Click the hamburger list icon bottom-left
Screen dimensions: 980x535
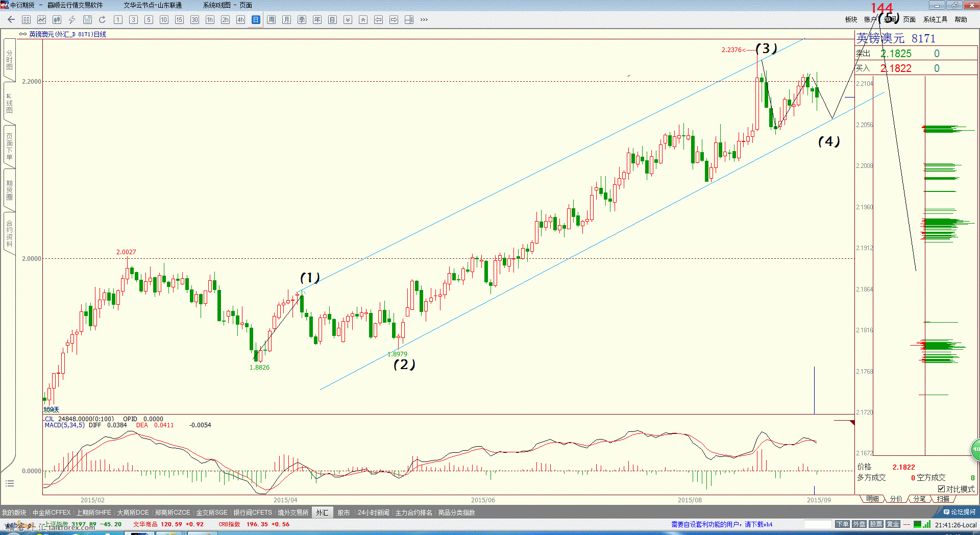point(9,483)
